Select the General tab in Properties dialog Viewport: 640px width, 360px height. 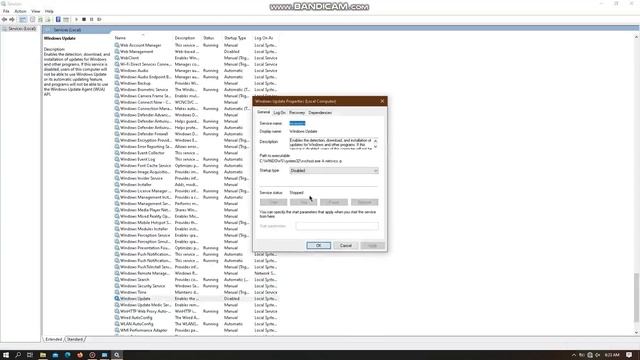click(x=263, y=112)
